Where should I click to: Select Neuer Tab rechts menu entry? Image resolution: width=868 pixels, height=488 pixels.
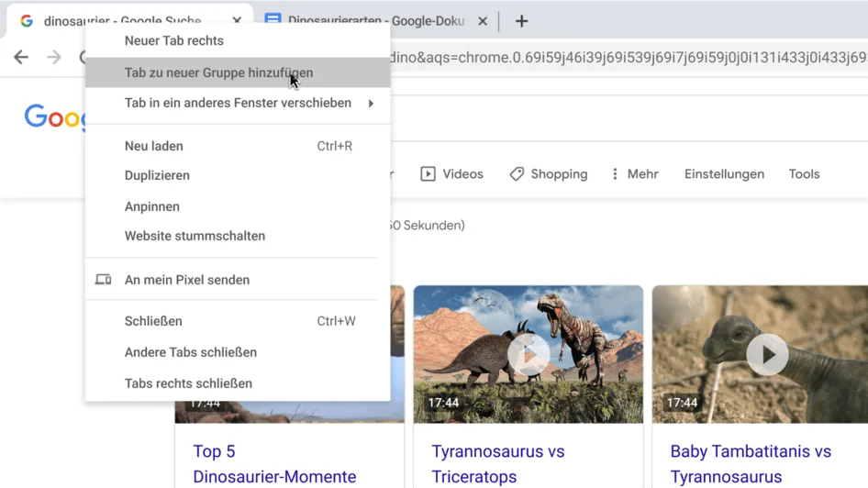tap(238, 41)
